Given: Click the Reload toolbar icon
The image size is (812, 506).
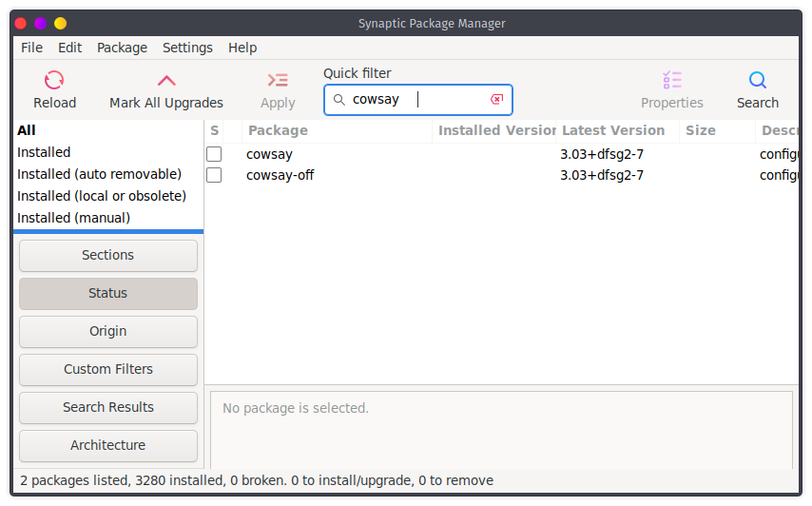Looking at the screenshot, I should (54, 81).
